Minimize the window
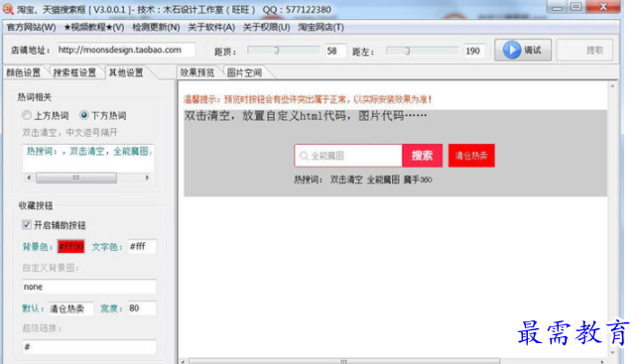 coord(557,7)
